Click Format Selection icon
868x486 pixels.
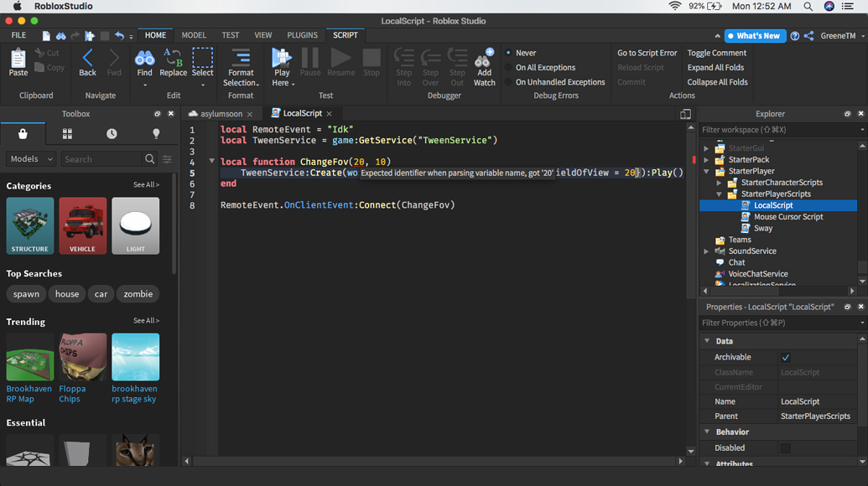point(241,58)
